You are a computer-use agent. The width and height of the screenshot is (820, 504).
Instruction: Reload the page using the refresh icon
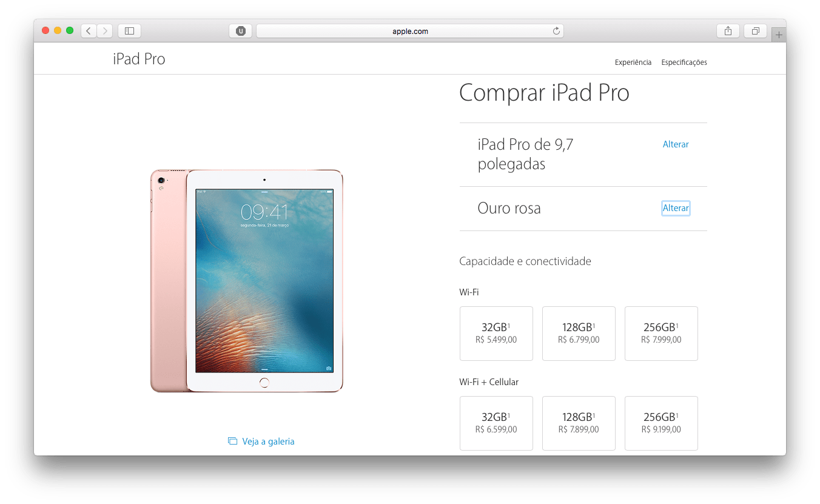(556, 31)
